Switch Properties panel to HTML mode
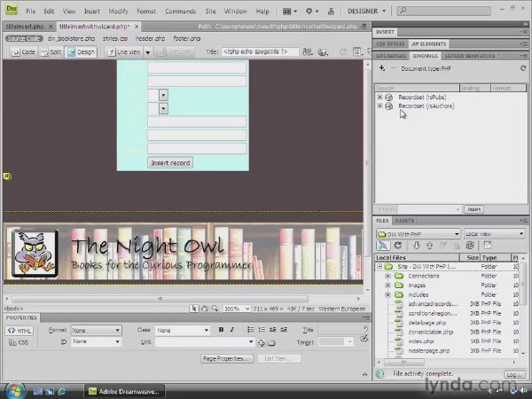Screen dimensions: 532x399 (20, 331)
